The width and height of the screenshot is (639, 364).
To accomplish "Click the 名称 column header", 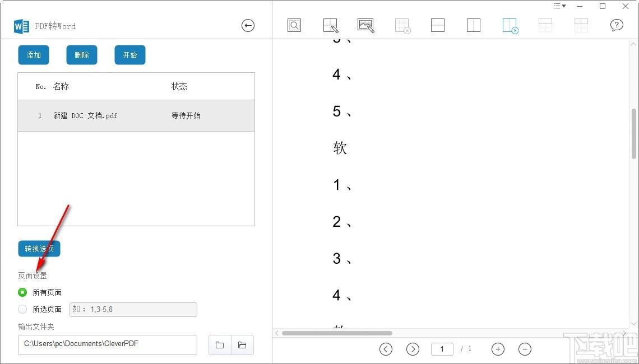I will (x=61, y=86).
